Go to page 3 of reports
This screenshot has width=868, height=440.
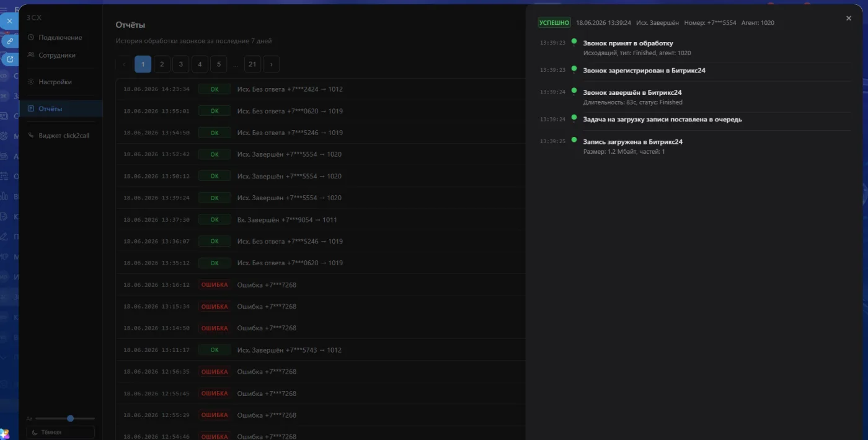coord(180,64)
